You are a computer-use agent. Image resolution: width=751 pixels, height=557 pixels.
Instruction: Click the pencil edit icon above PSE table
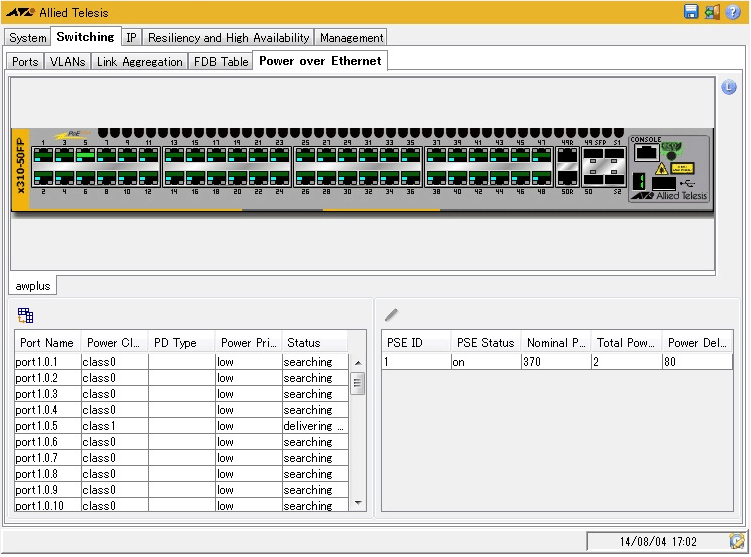(391, 315)
